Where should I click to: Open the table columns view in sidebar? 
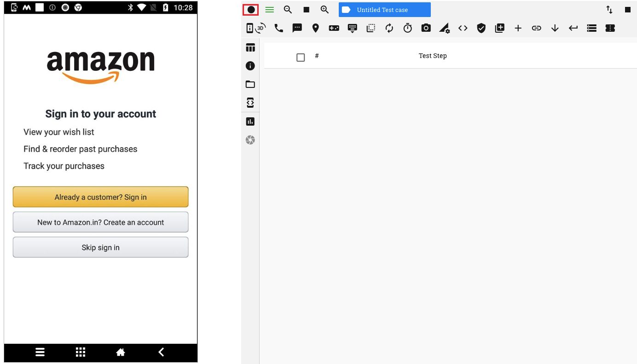(x=250, y=47)
